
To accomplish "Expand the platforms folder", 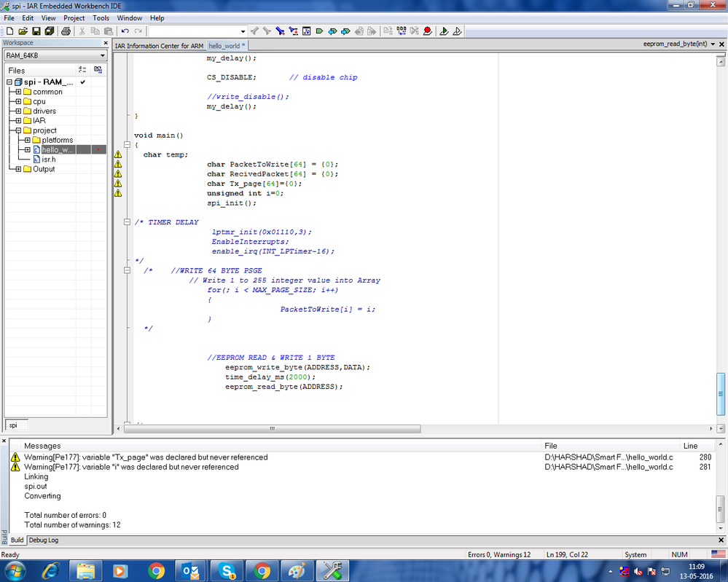I will pos(28,140).
